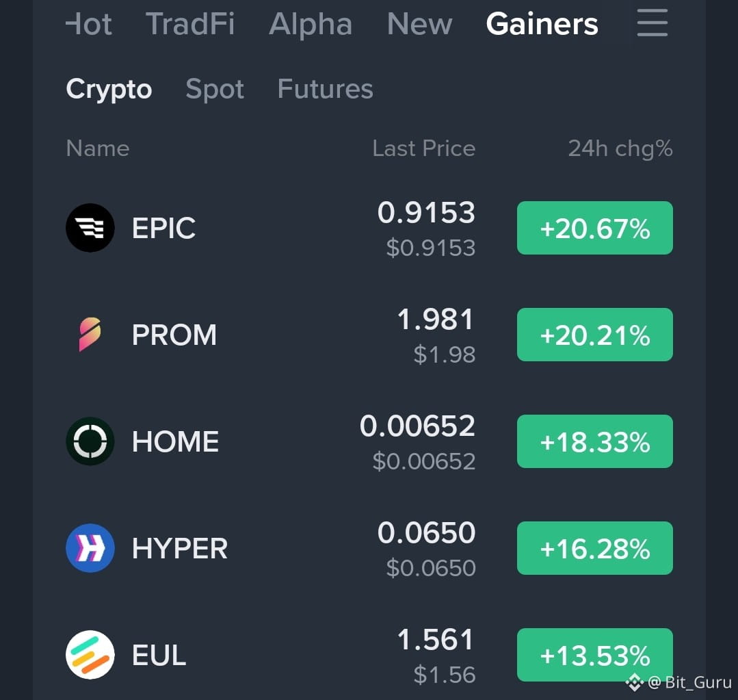Click the Bit_Guru watermark logo
Image resolution: width=738 pixels, height=700 pixels.
coord(634,682)
